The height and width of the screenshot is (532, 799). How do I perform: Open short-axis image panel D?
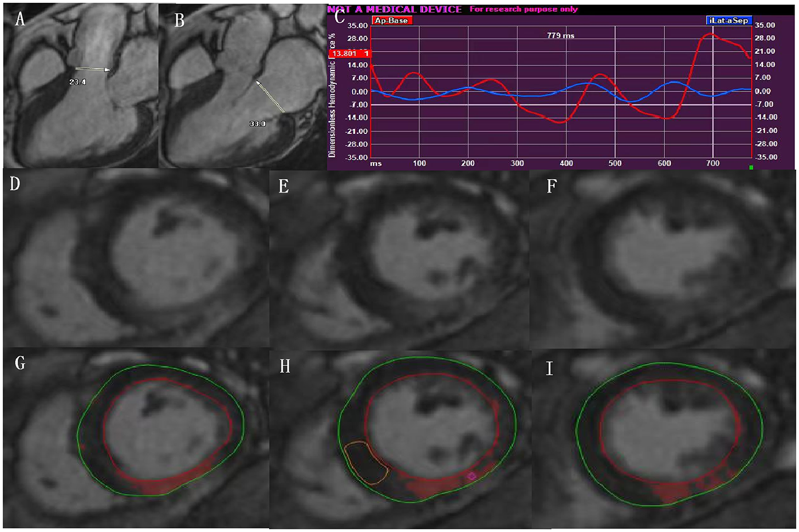pos(136,259)
